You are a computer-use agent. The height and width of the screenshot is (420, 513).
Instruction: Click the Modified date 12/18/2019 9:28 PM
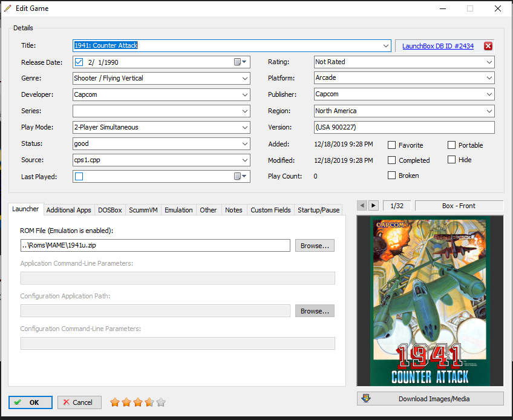pyautogui.click(x=344, y=160)
